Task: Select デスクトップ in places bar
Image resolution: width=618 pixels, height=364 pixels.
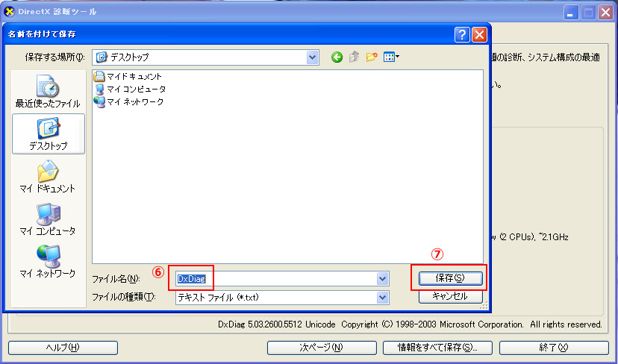Action: 49,134
